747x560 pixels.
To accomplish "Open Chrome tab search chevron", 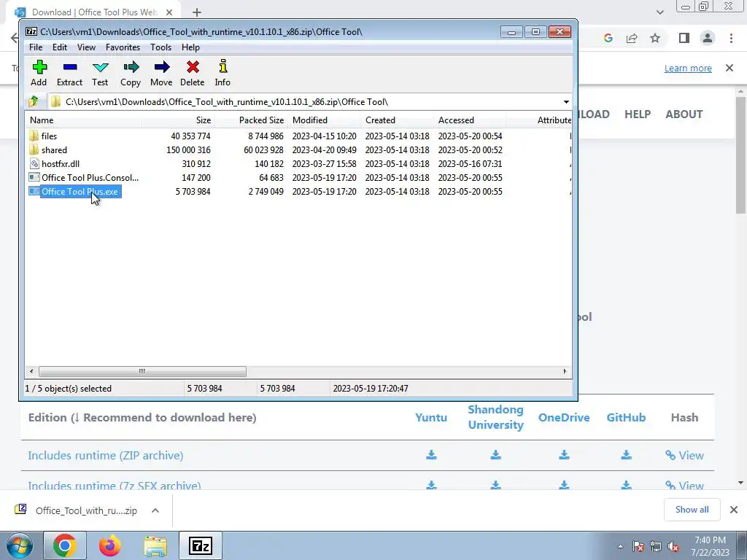I will click(x=659, y=12).
